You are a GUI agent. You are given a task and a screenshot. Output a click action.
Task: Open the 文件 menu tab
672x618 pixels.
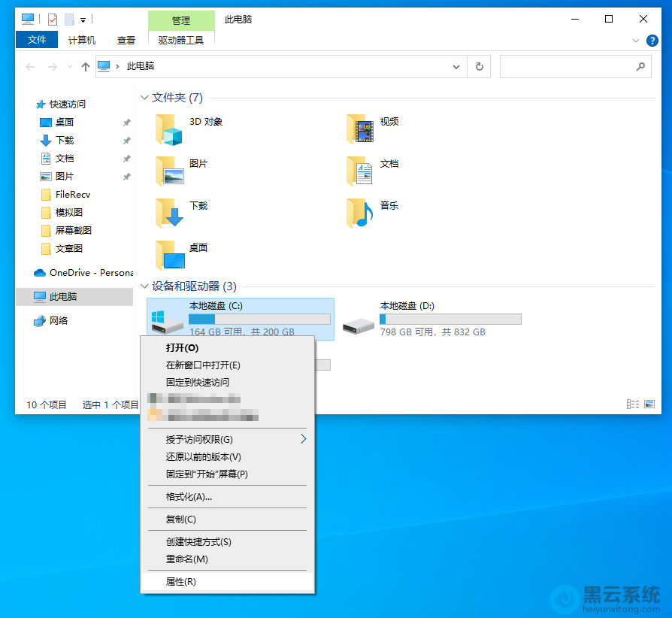[37, 41]
